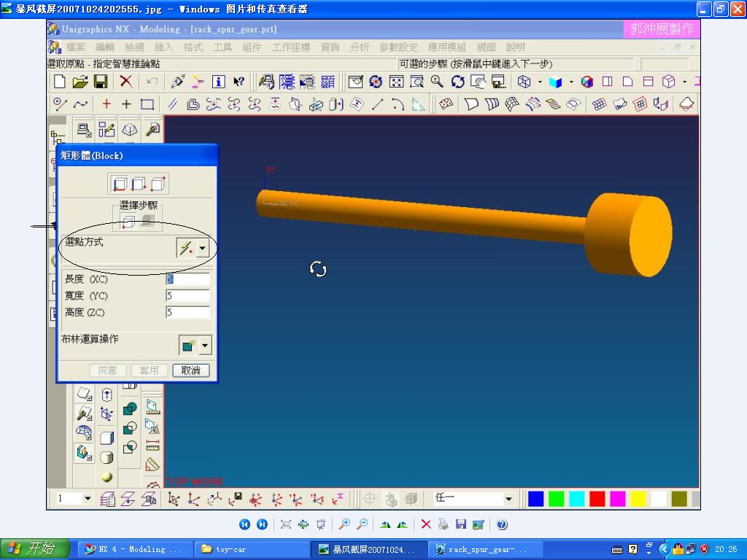Click the viewer Rotate Clockwise icon
The width and height of the screenshot is (747, 560).
[x=385, y=524]
